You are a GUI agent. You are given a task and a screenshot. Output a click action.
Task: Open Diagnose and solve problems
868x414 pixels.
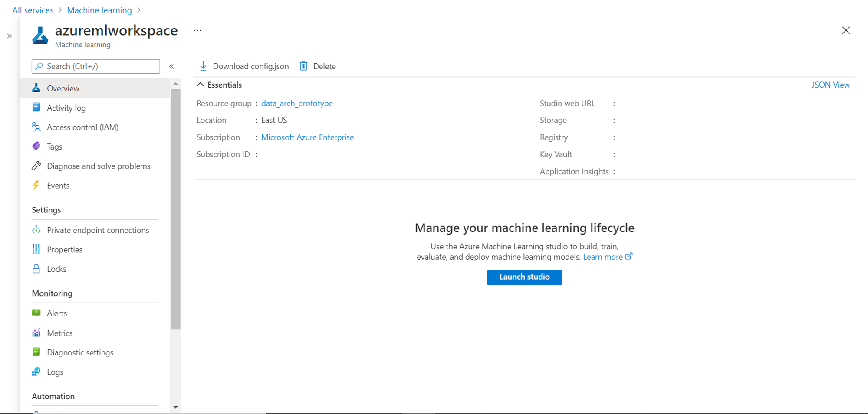[95, 166]
